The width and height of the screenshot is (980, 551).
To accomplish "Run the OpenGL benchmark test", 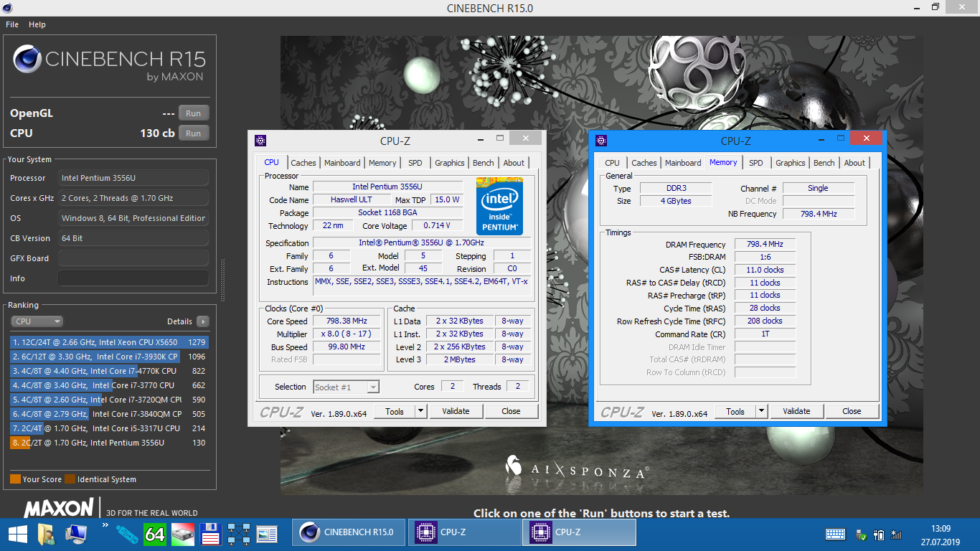I will [194, 113].
